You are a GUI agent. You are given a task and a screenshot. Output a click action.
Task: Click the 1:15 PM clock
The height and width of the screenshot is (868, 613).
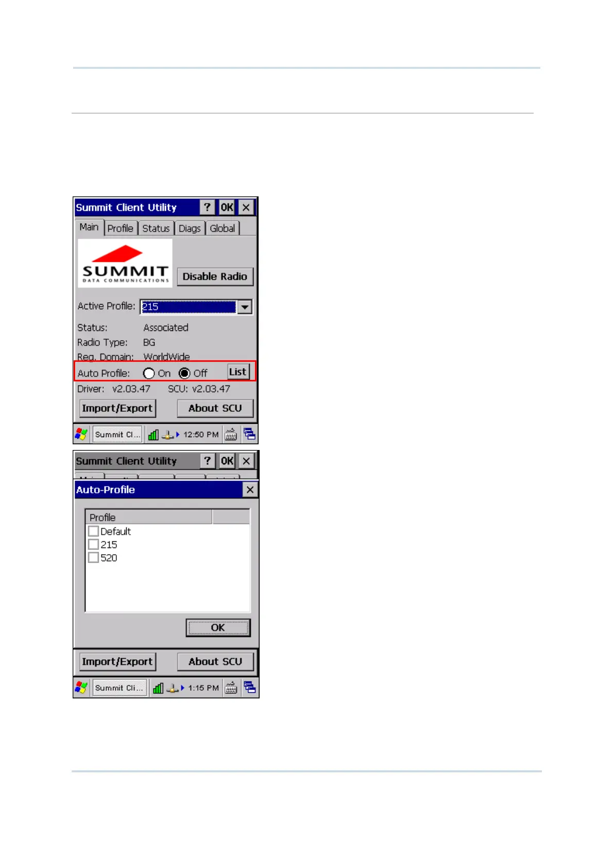coord(203,688)
